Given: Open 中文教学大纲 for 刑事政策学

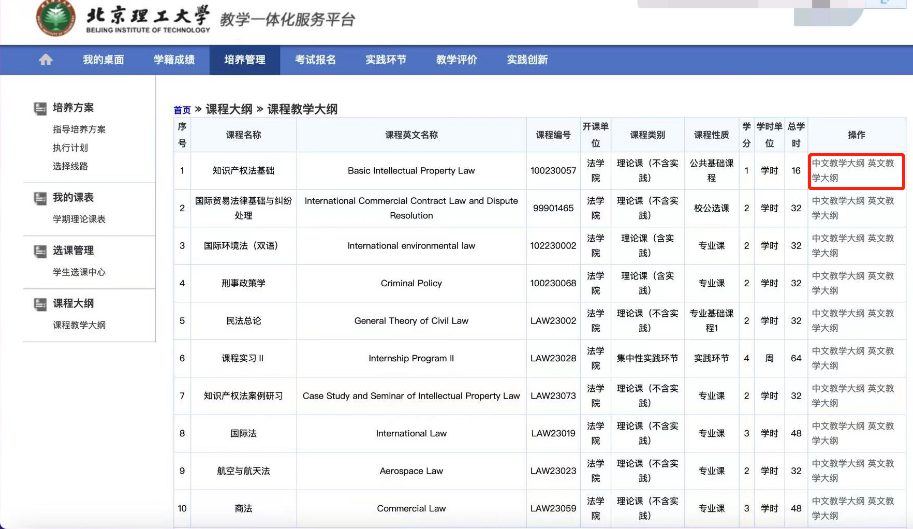Looking at the screenshot, I should 838,276.
